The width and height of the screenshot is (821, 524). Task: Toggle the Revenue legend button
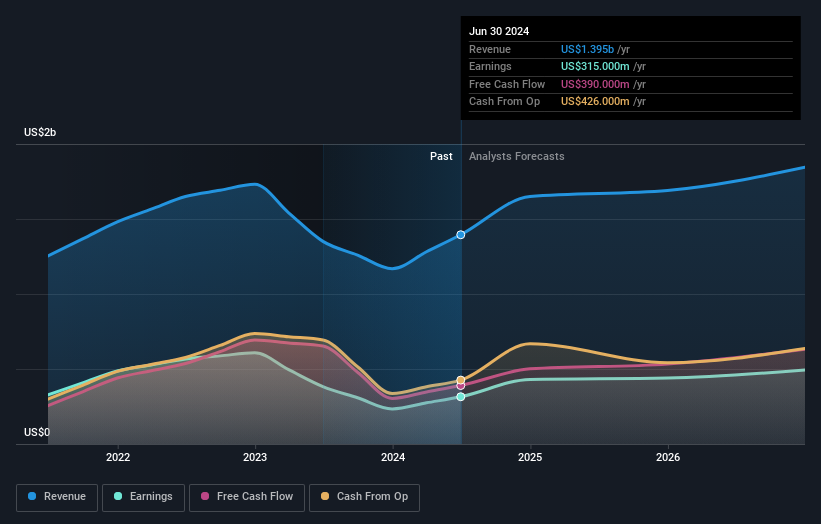click(x=57, y=497)
